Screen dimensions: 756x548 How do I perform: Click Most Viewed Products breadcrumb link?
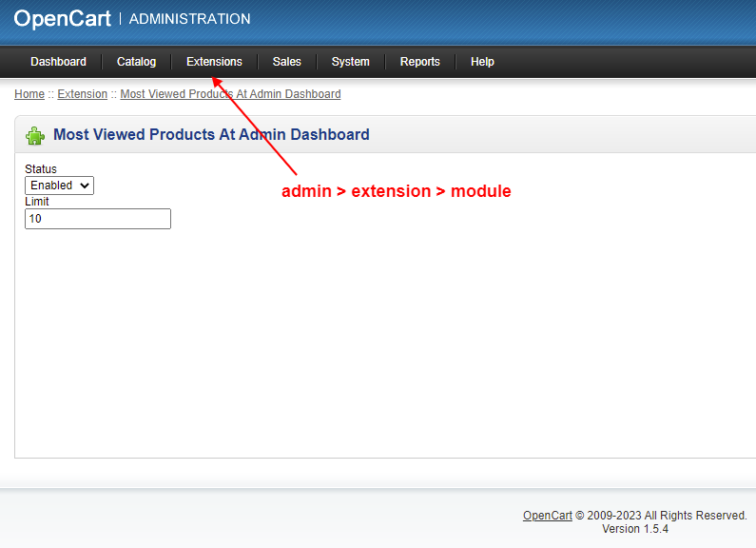pos(230,94)
